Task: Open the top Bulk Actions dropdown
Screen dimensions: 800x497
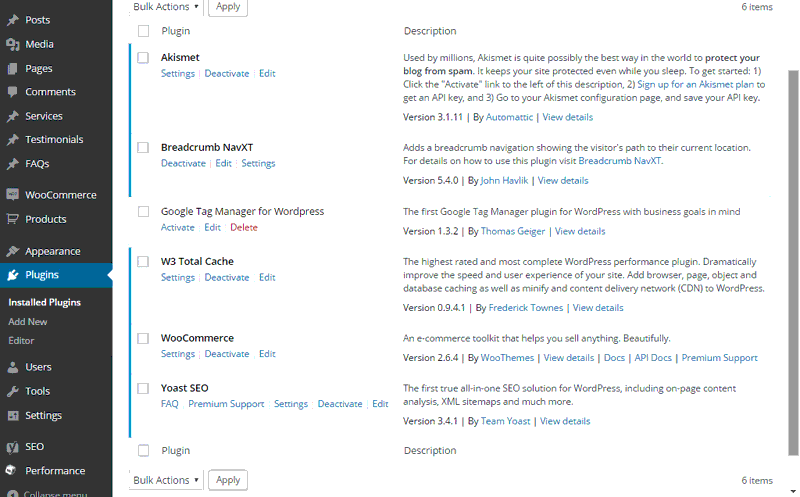Action: [x=165, y=6]
